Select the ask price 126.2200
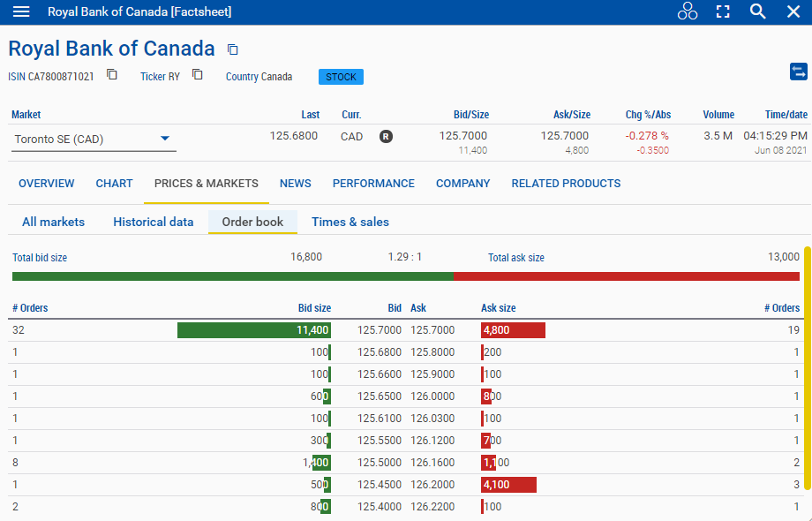This screenshot has width=812, height=521. point(432,507)
